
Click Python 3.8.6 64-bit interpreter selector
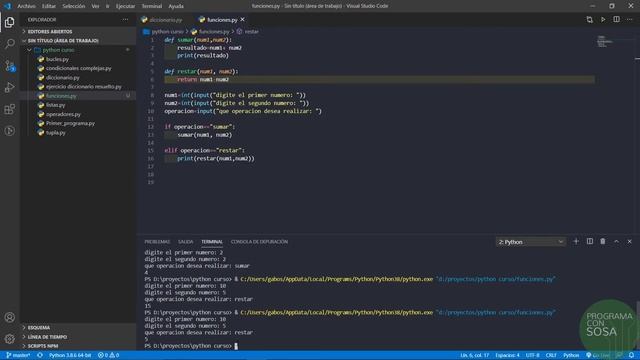coord(70,356)
